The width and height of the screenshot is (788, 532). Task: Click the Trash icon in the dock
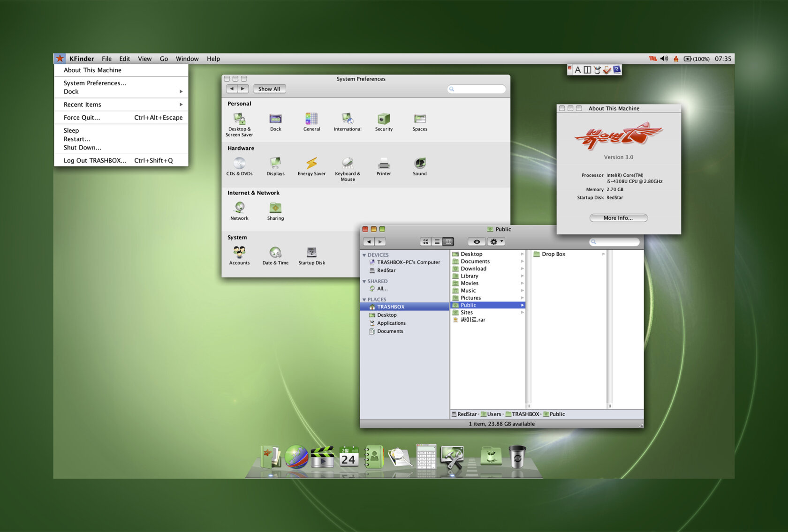(x=517, y=457)
